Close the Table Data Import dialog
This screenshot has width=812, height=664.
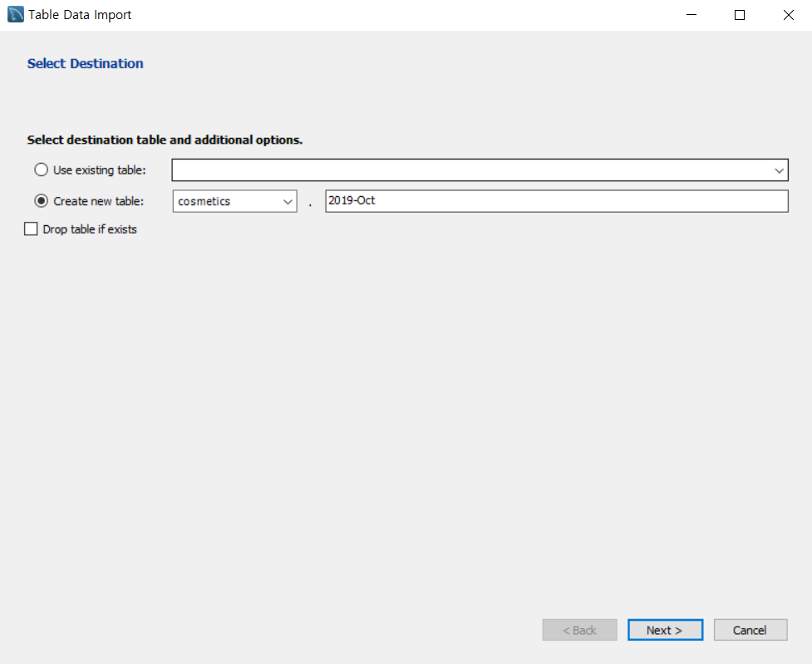point(788,15)
